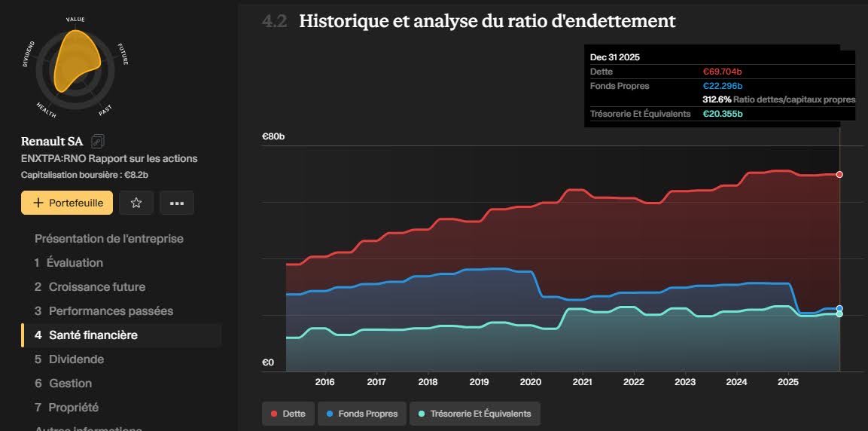Viewport: 868px width, 431px height.
Task: Click the €22.296b Fonds Propres value
Action: 723,86
